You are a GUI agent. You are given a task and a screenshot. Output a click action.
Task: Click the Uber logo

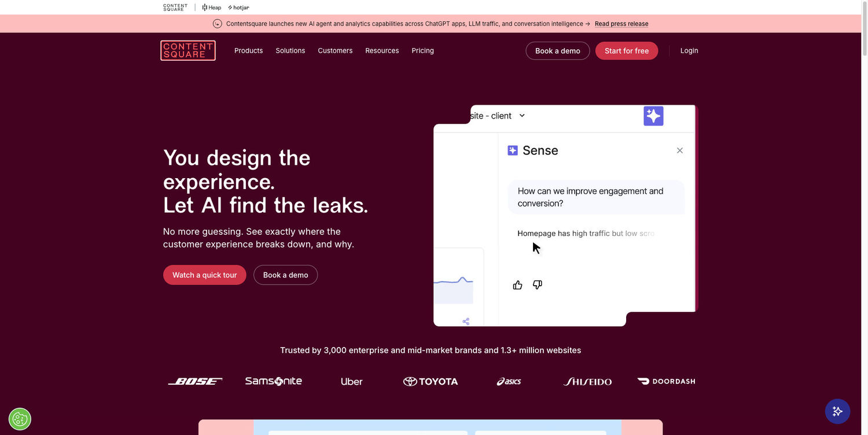click(x=352, y=381)
